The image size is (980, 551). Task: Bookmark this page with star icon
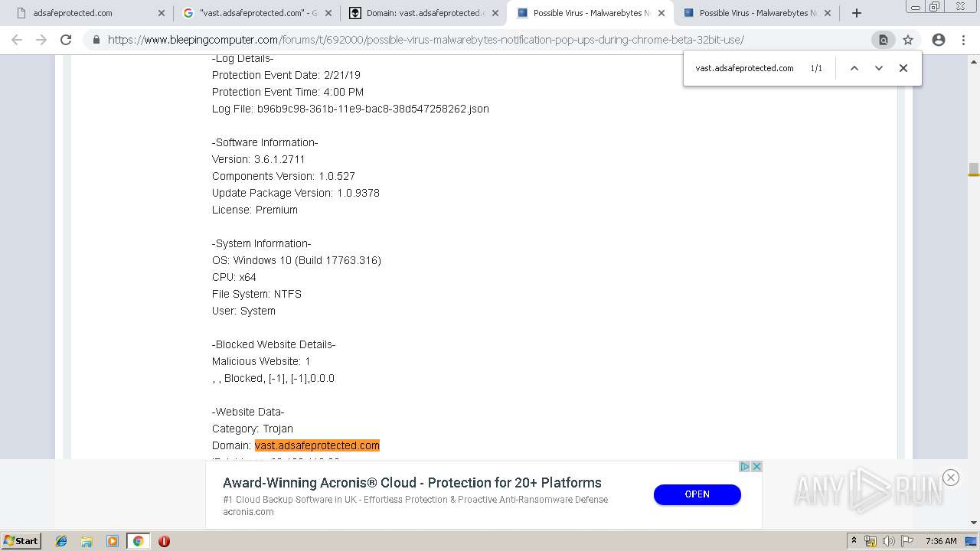[908, 40]
